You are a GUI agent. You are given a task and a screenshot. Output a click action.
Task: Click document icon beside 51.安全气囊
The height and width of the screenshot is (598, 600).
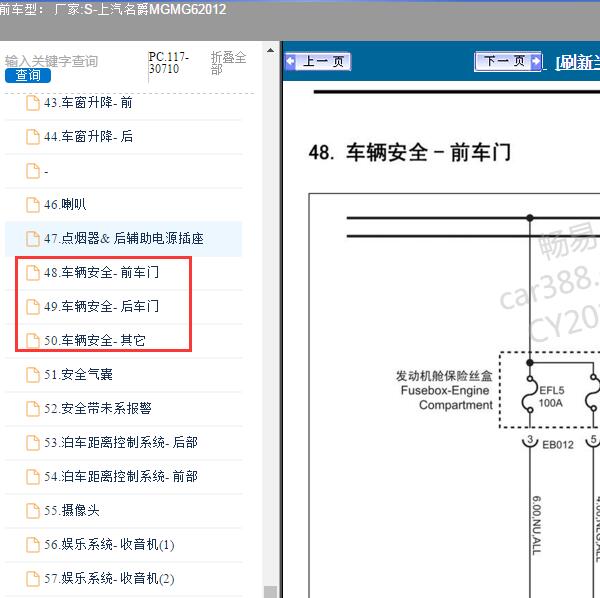click(33, 375)
